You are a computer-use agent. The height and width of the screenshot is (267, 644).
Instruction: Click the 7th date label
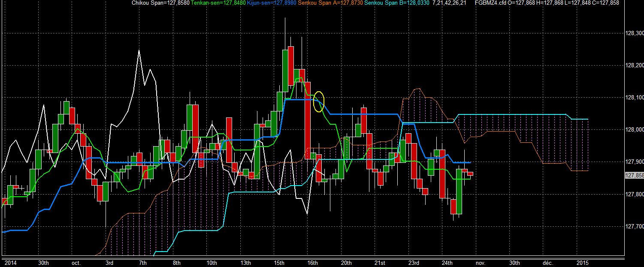143,263
